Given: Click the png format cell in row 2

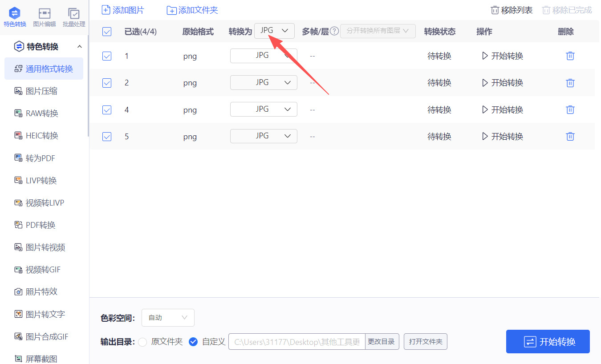Looking at the screenshot, I should tap(190, 83).
